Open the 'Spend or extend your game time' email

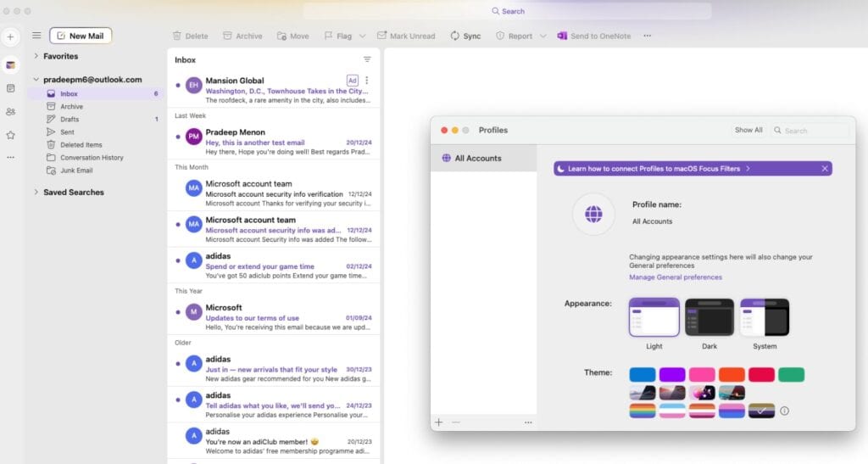pyautogui.click(x=274, y=266)
